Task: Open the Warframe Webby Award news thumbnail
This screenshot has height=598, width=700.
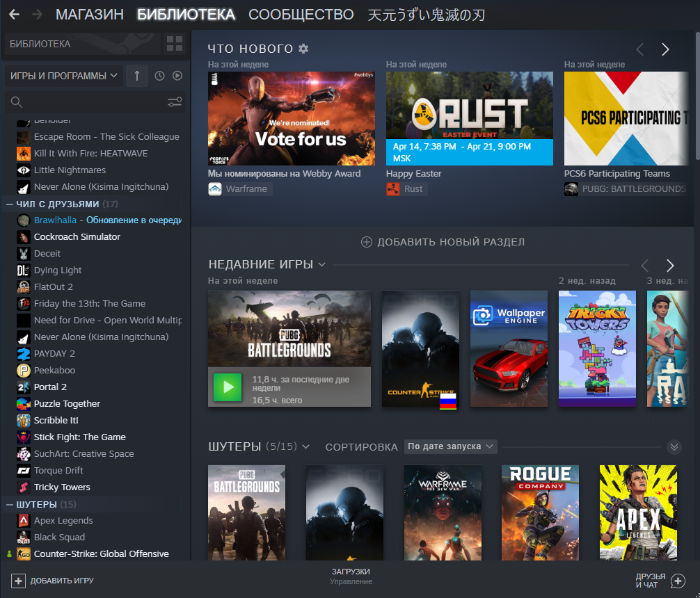Action: (291, 118)
